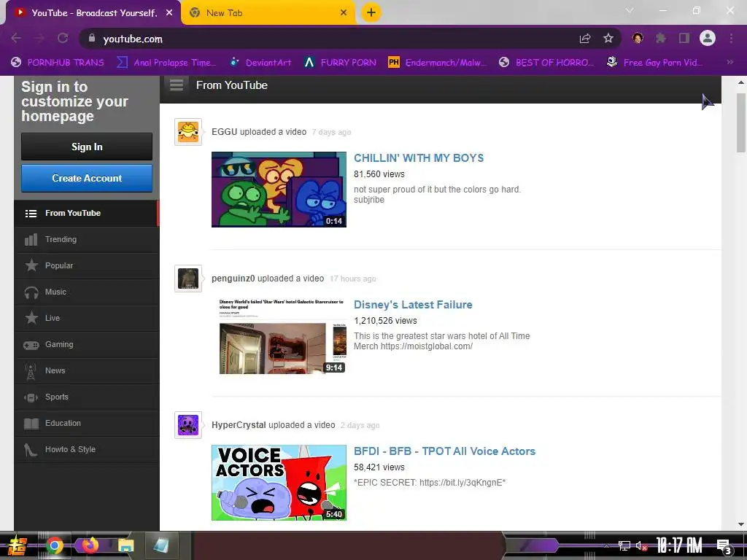This screenshot has width=747, height=560.
Task: Select Sports in the sidebar
Action: [x=86, y=397]
